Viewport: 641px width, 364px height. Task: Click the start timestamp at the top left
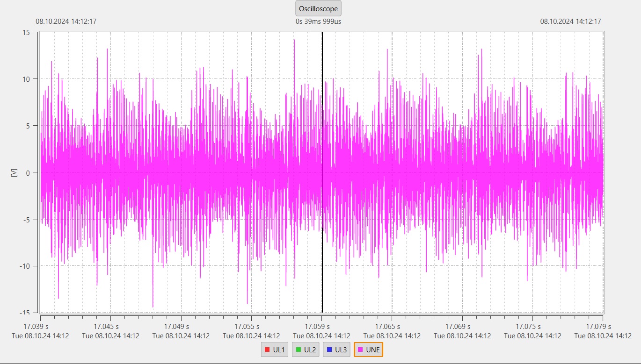click(66, 21)
